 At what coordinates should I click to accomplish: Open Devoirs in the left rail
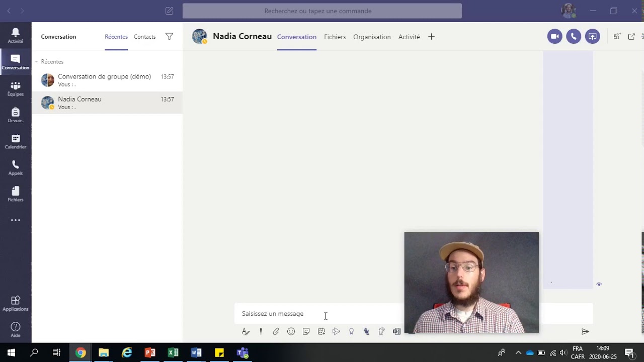click(x=16, y=115)
